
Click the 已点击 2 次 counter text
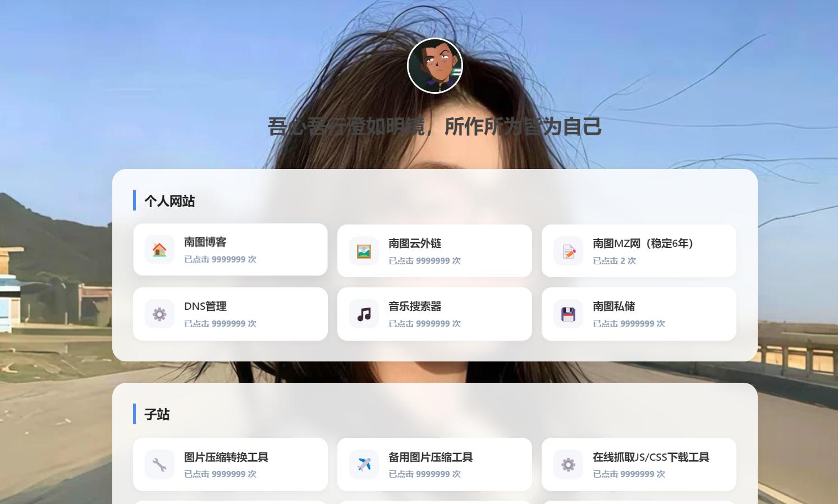[615, 260]
